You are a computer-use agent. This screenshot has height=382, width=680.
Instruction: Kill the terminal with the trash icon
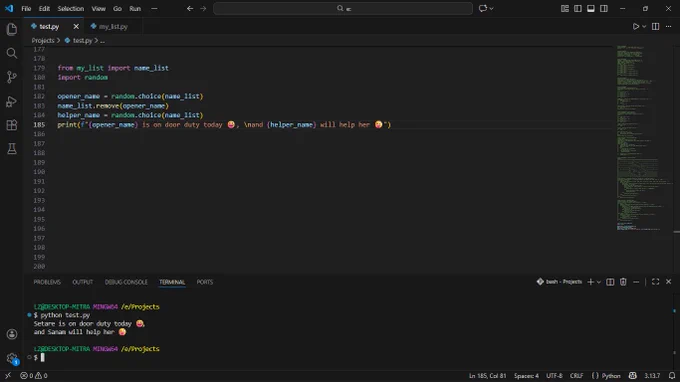[623, 282]
